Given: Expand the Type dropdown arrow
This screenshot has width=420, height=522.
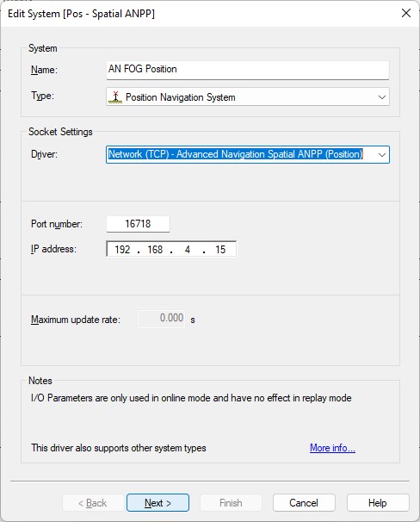Looking at the screenshot, I should [x=382, y=97].
